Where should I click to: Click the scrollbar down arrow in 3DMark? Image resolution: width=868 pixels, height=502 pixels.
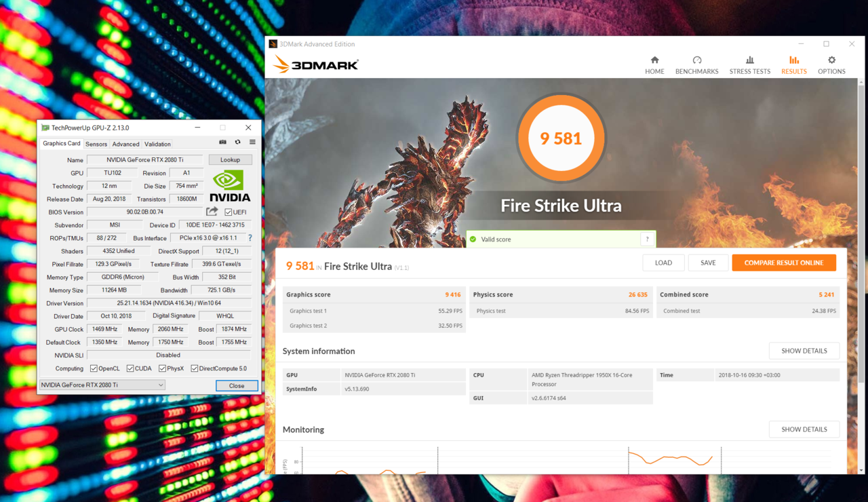point(861,469)
